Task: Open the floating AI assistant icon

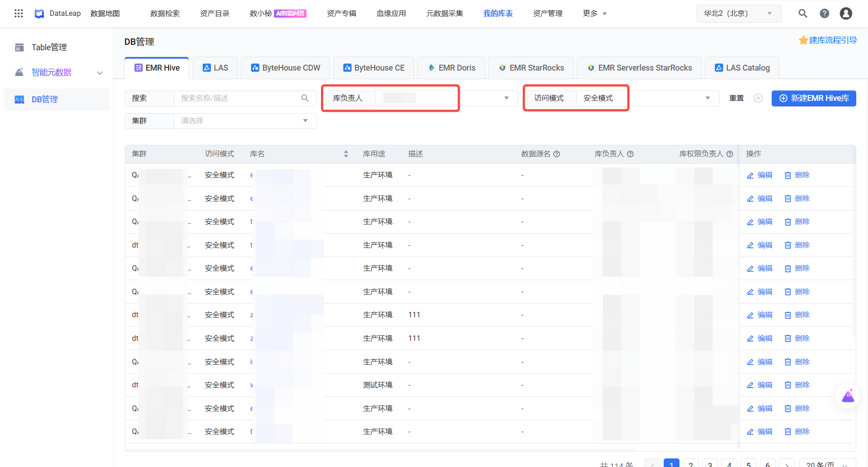Action: (x=848, y=396)
